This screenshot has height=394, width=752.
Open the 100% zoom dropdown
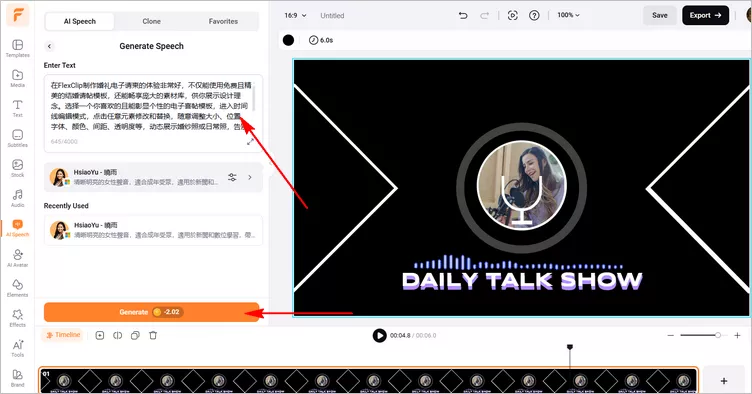tap(568, 15)
